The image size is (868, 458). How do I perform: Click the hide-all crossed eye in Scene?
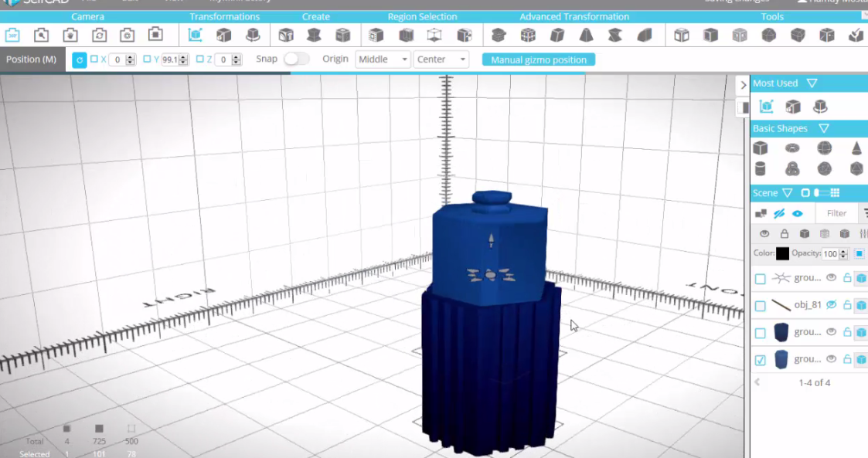coord(779,213)
